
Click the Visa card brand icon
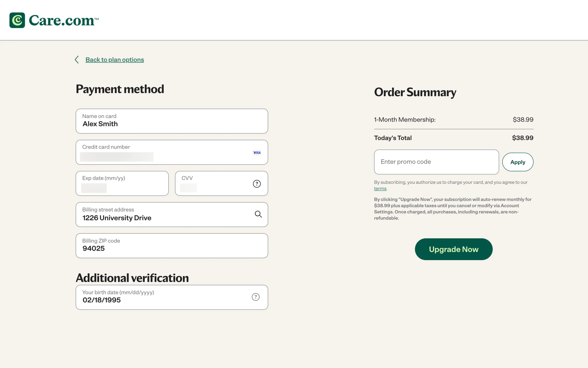(x=257, y=153)
